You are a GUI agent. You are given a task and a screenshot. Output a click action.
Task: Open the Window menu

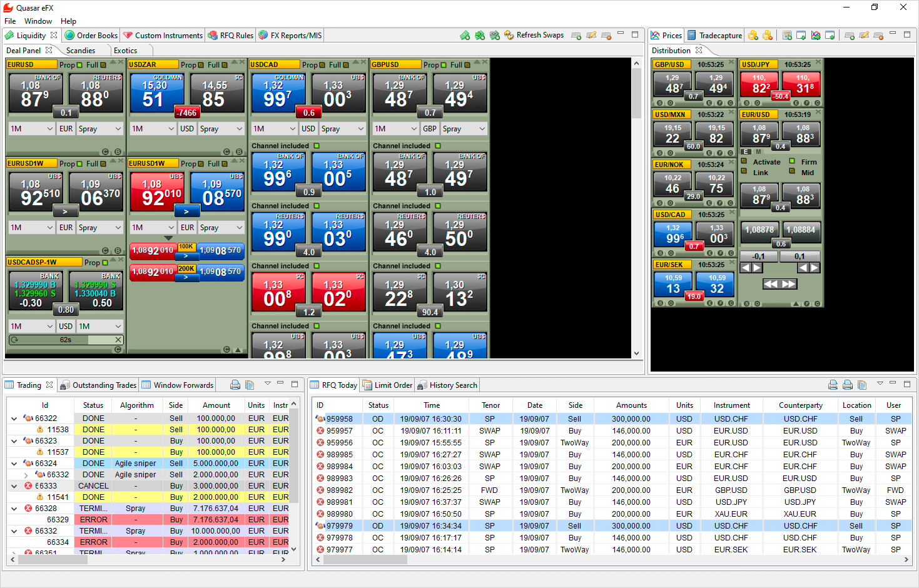tap(38, 21)
